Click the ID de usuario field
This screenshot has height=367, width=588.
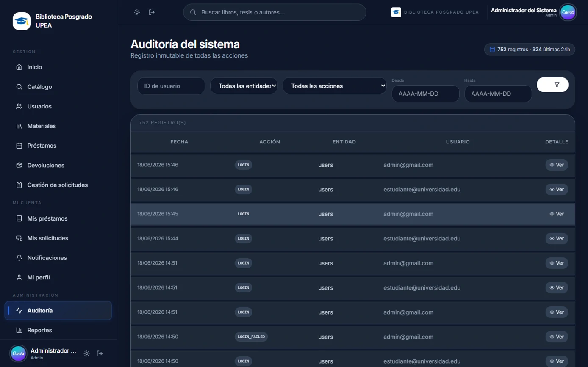coord(171,86)
